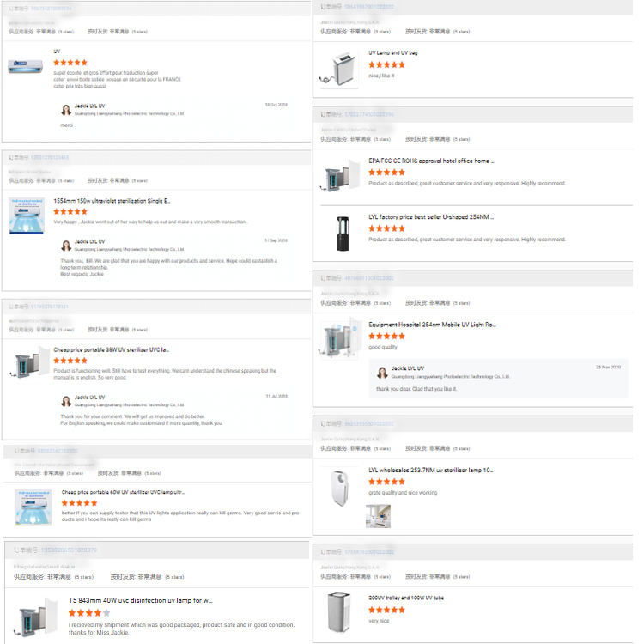
Task: Open the "1554mm 150w ultraviolet sterilization Single E..." product link
Action: [112, 201]
